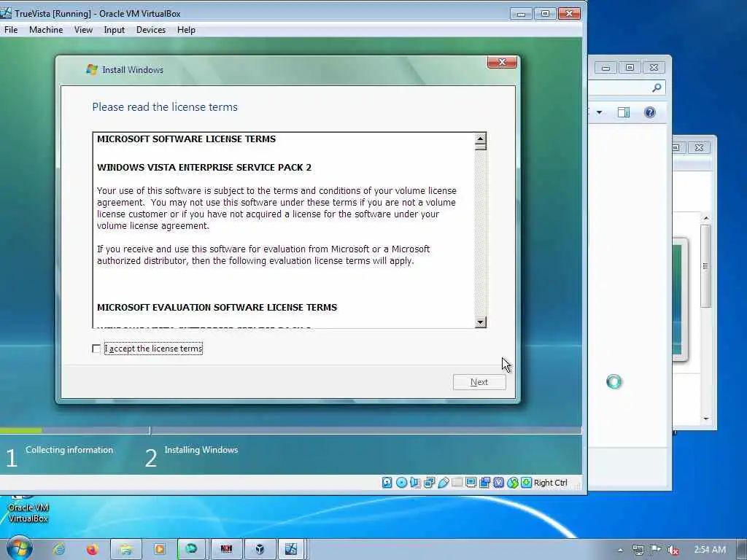The image size is (747, 560).
Task: Click the video capture status icon
Action: [484, 483]
